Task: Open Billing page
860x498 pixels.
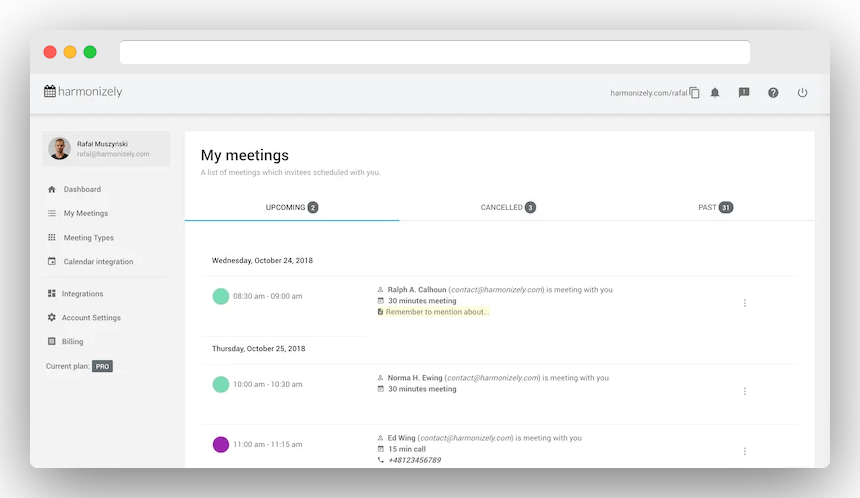Action: [72, 341]
